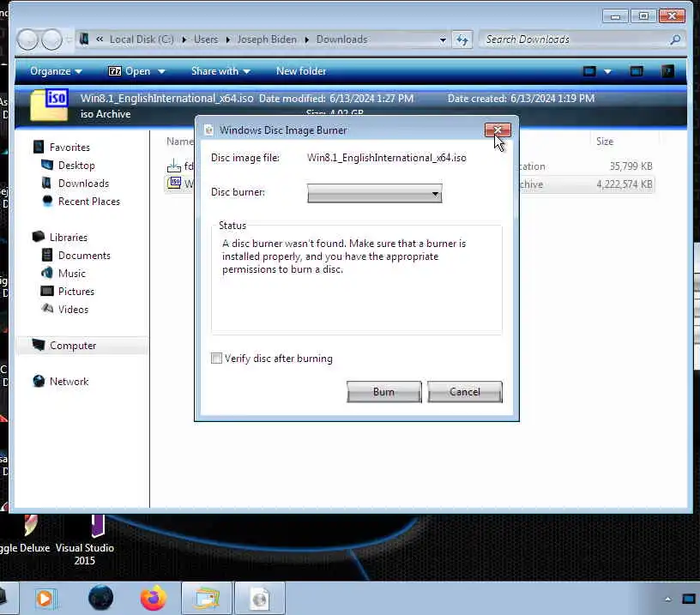700x615 pixels.
Task: Click the Computer icon in sidebar
Action: click(x=39, y=344)
